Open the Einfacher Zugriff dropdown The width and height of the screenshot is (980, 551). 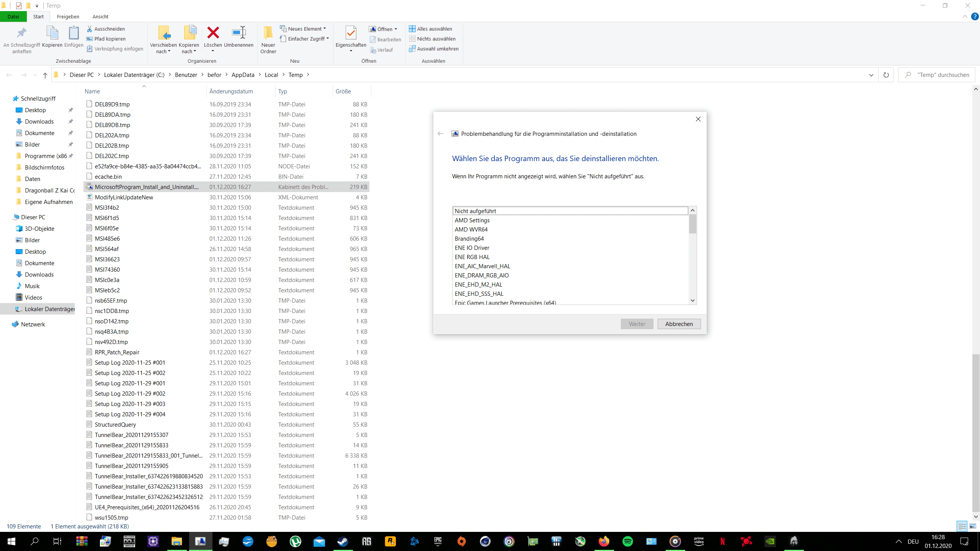click(x=305, y=39)
